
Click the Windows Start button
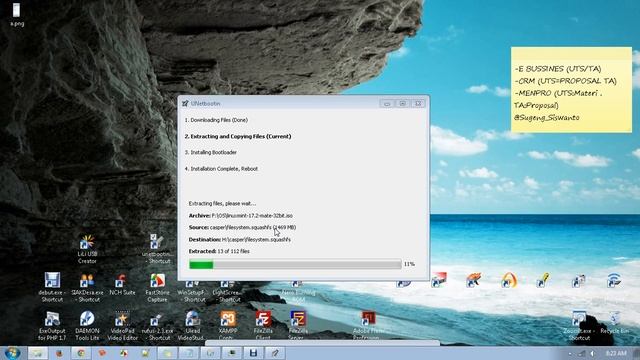click(x=12, y=353)
